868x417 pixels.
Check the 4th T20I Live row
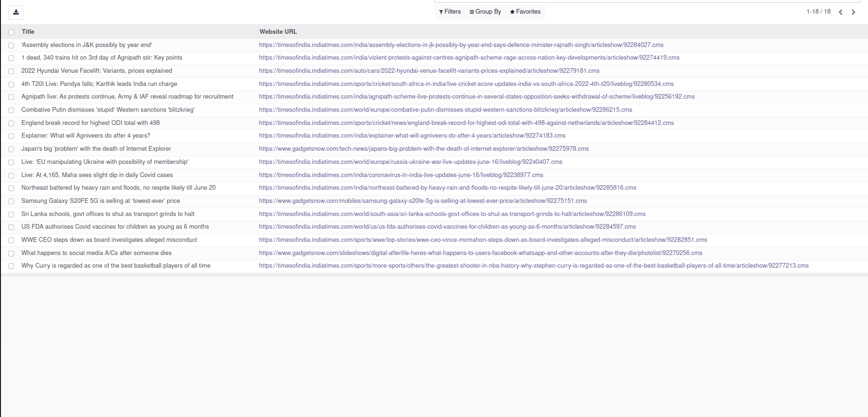(11, 85)
